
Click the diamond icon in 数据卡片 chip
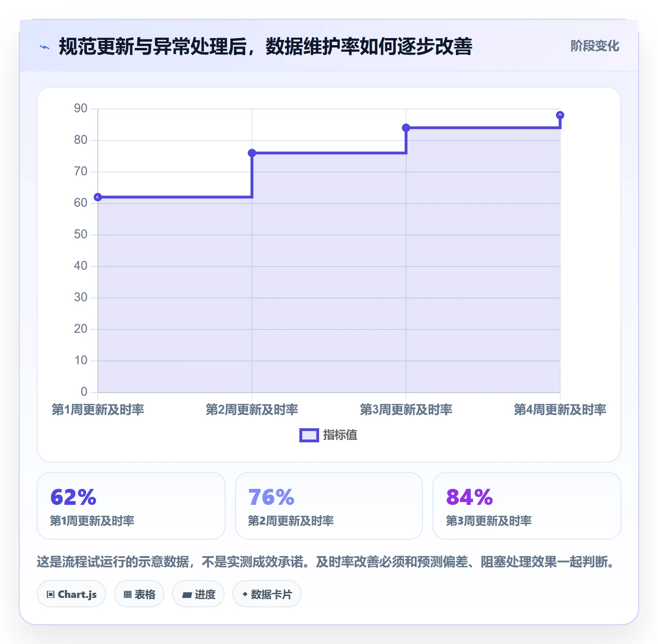[x=245, y=594]
